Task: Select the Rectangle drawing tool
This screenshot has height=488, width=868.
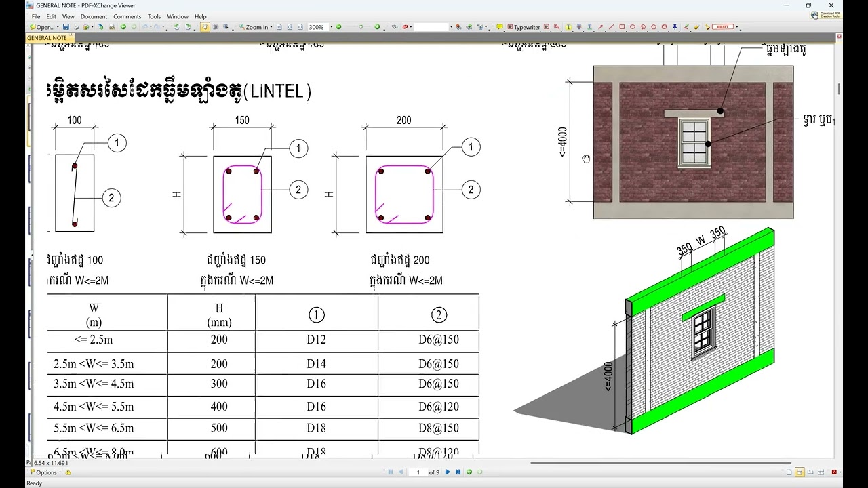Action: pyautogui.click(x=622, y=27)
